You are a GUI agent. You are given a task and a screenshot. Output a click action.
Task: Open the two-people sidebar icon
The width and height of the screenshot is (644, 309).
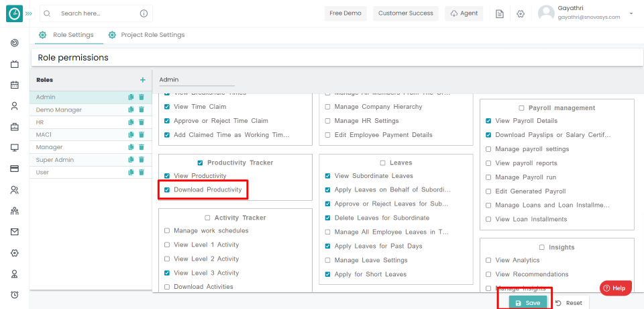pyautogui.click(x=14, y=190)
